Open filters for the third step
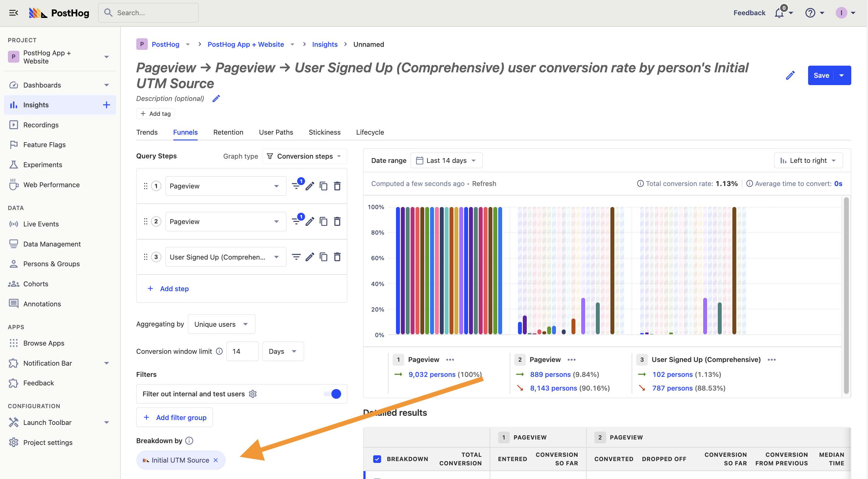868x479 pixels. point(296,257)
